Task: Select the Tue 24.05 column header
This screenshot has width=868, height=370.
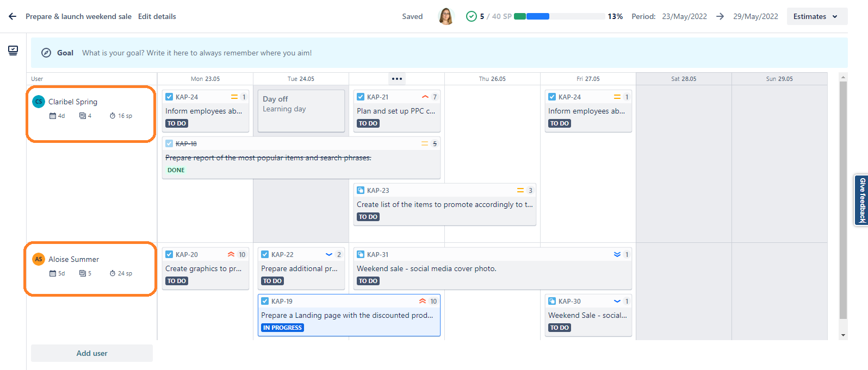Action: click(301, 79)
